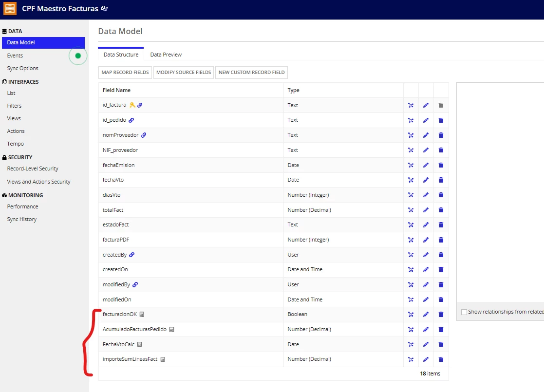Open Events in the sidebar

pos(15,56)
